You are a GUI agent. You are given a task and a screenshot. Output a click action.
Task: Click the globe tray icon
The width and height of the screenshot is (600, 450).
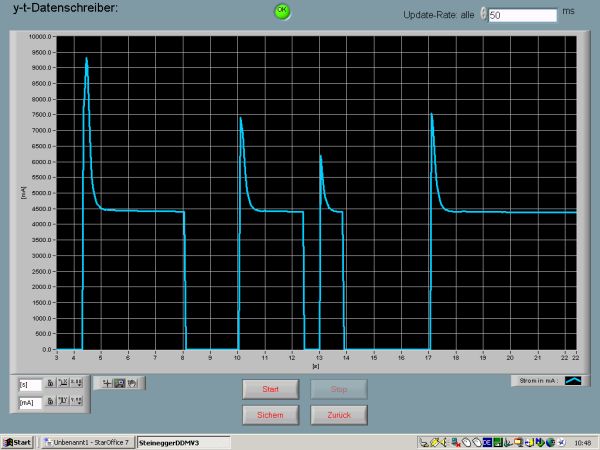click(550, 443)
